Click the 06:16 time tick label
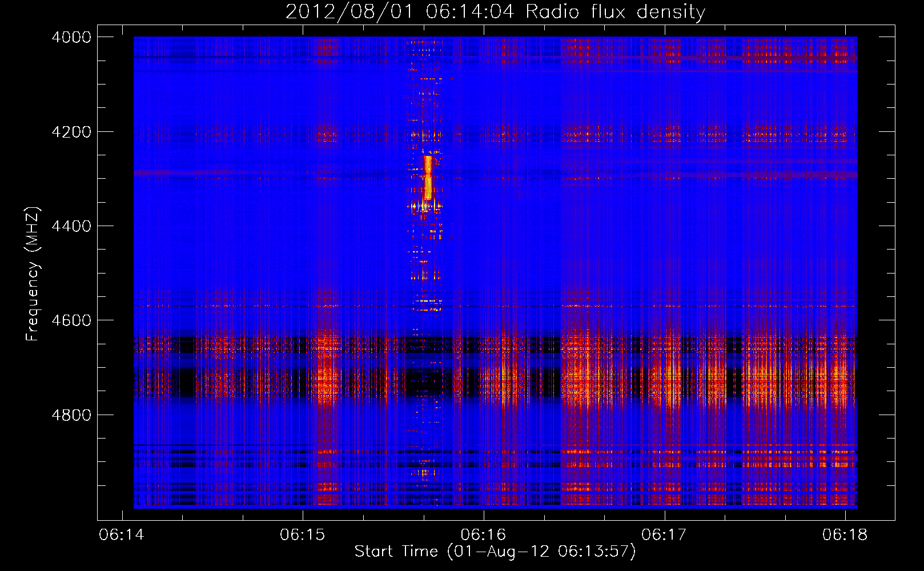The image size is (924, 571). pyautogui.click(x=484, y=535)
